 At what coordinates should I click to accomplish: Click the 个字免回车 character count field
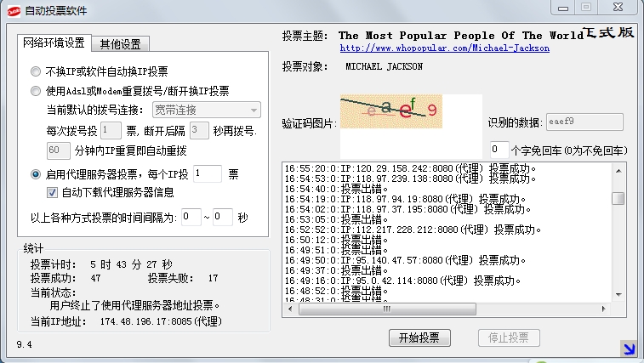pos(499,150)
